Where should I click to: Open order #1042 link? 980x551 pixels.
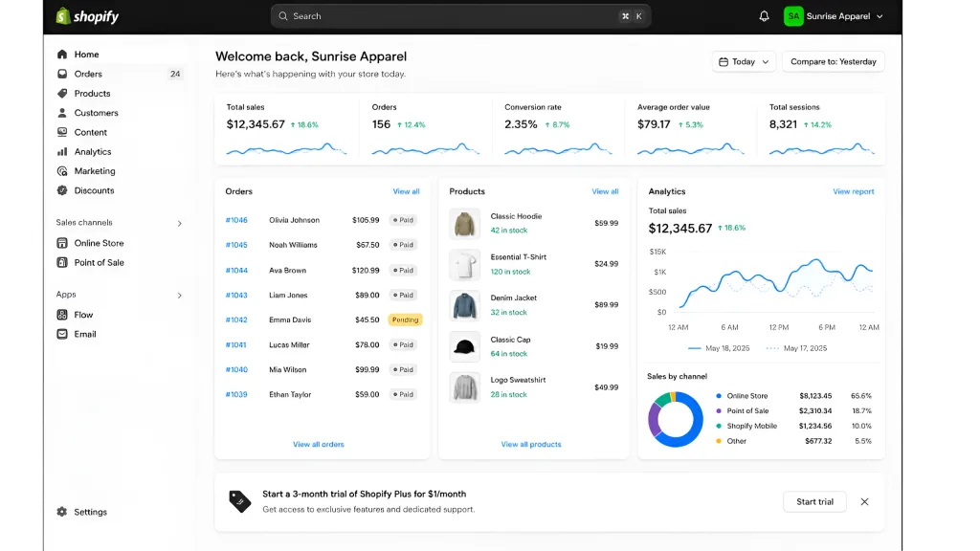click(x=236, y=320)
